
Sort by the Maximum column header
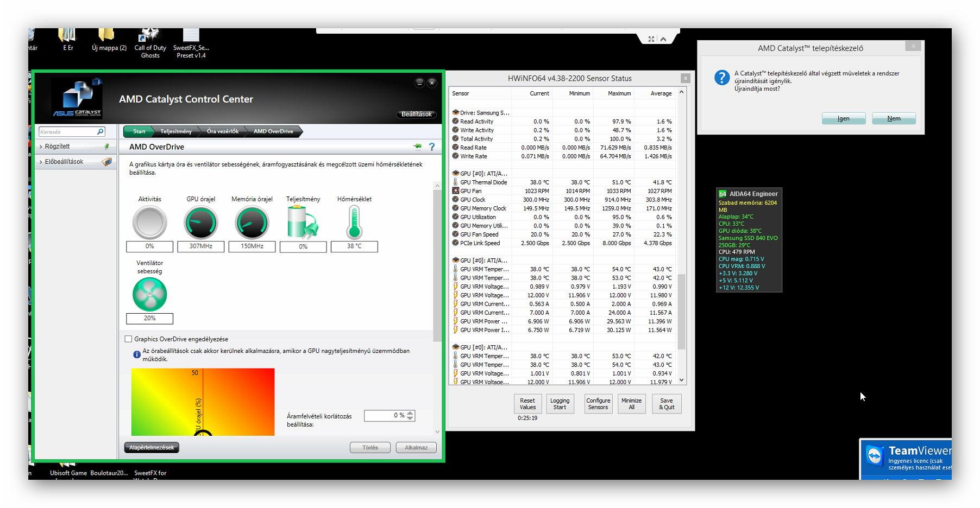pos(613,93)
